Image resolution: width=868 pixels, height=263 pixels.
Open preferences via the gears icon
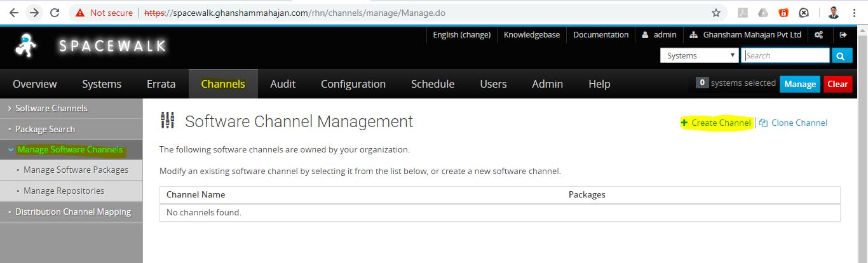pyautogui.click(x=819, y=35)
